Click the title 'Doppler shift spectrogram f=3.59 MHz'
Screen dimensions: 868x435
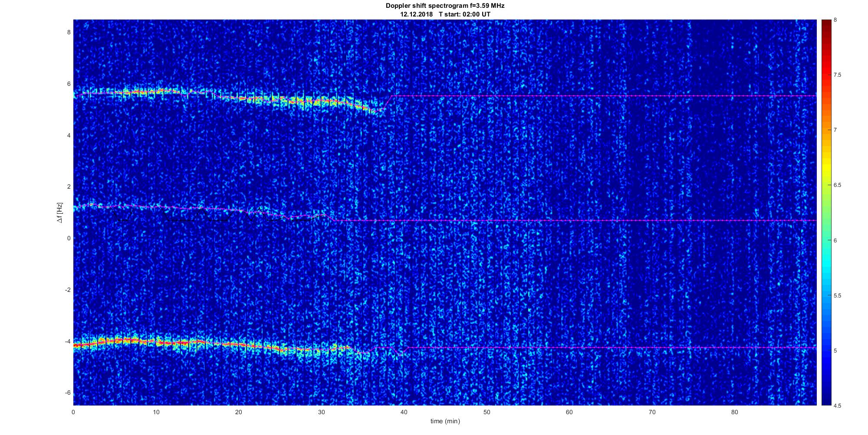[x=445, y=6]
